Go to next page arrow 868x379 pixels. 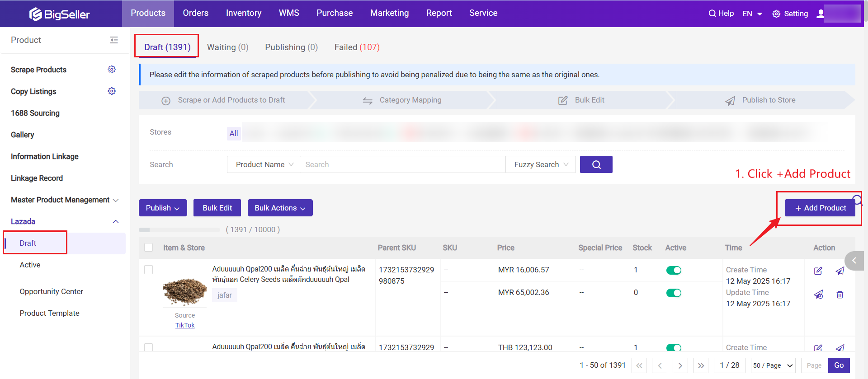pyautogui.click(x=680, y=365)
